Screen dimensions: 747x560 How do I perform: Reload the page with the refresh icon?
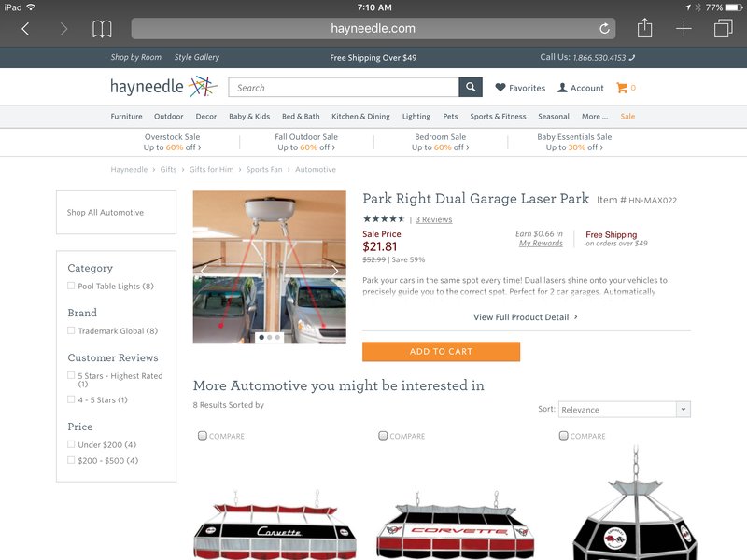(604, 29)
